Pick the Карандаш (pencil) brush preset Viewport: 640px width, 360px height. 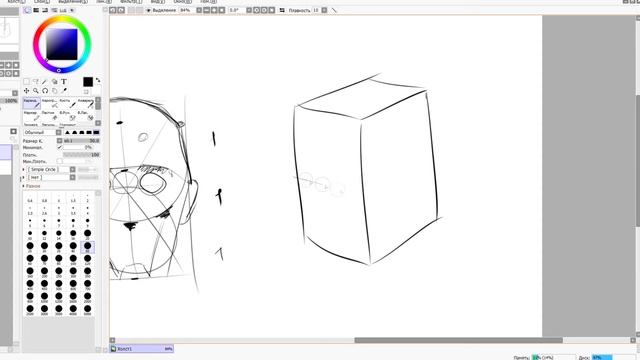[31, 103]
